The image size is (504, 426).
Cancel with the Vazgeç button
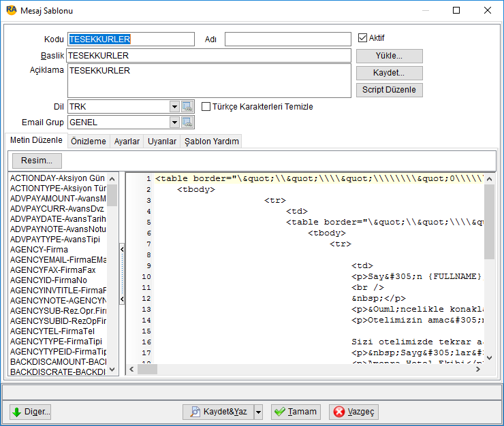tap(353, 412)
